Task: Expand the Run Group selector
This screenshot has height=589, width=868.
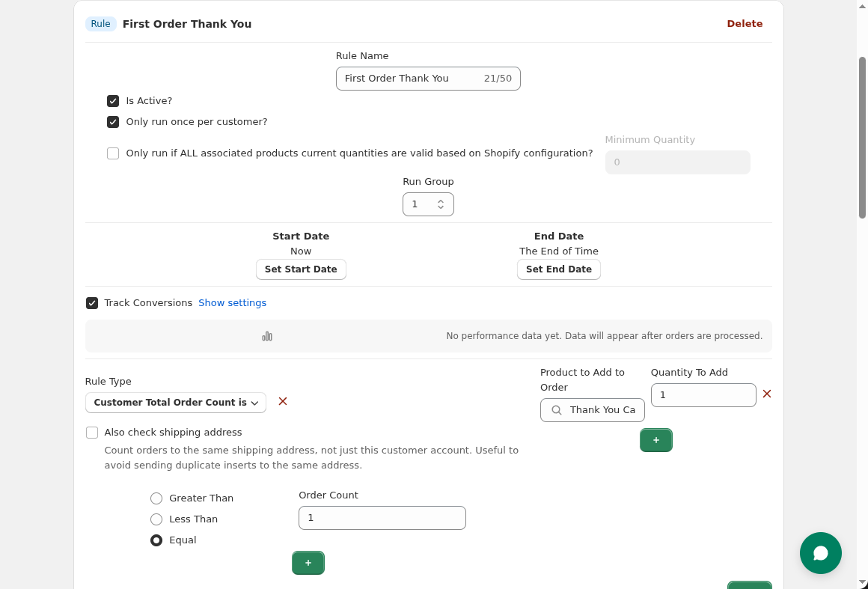Action: click(441, 204)
